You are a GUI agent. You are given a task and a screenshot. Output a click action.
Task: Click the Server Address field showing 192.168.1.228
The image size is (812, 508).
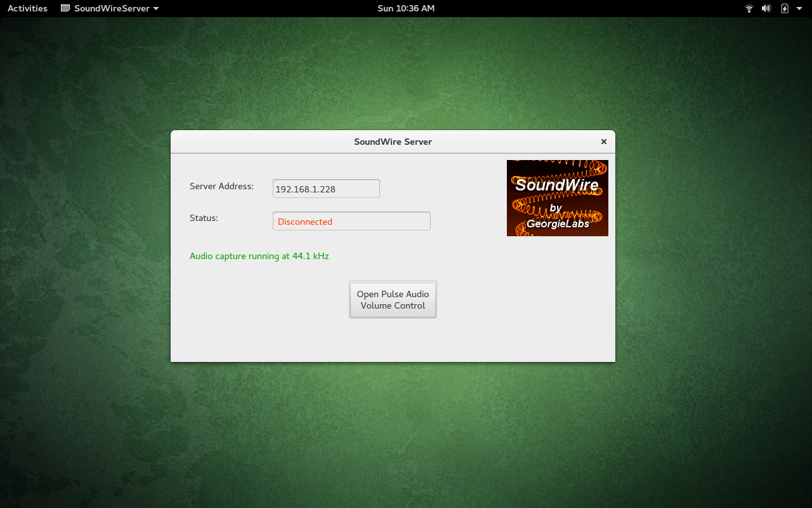tap(326, 189)
